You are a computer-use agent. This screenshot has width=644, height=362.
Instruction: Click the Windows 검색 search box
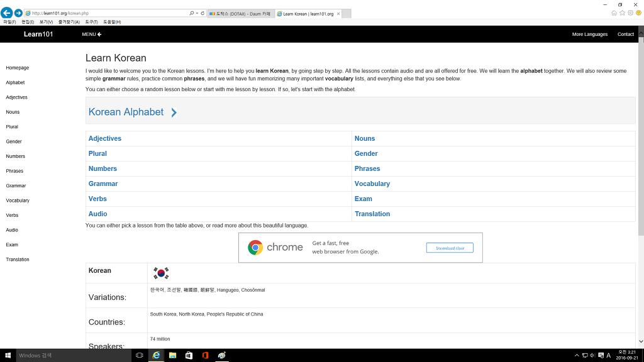tap(73, 356)
